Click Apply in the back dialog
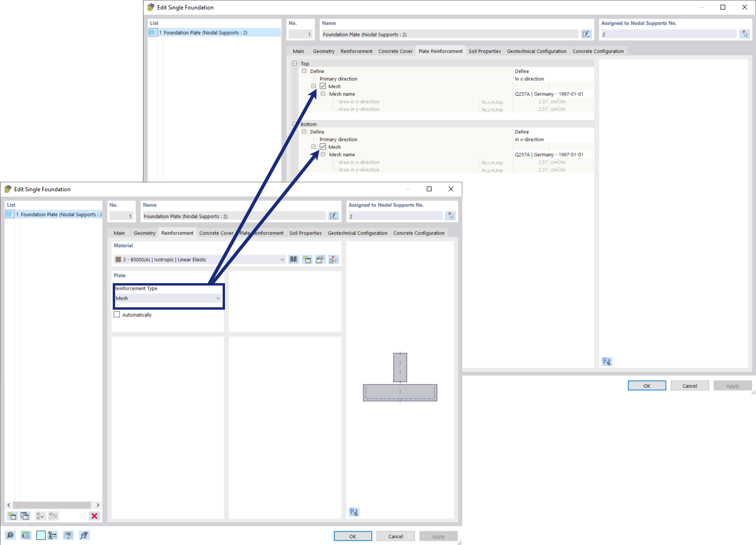 pyautogui.click(x=733, y=385)
